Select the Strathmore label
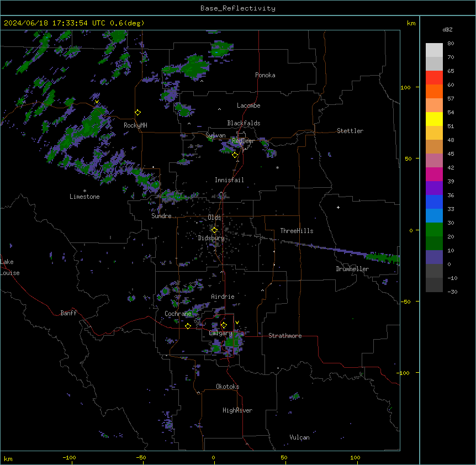Screen dimensions: 476x465 (x=285, y=336)
